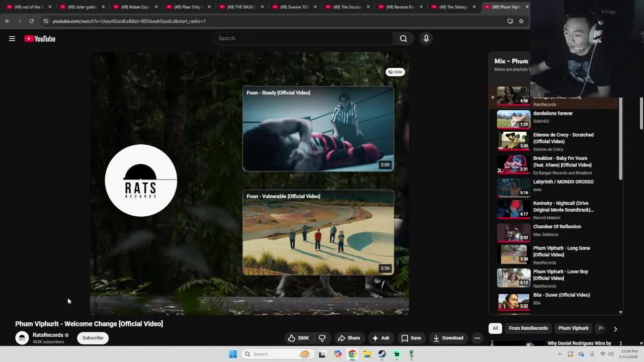
Task: Reload the page with the refresh icon
Action: [x=31, y=21]
